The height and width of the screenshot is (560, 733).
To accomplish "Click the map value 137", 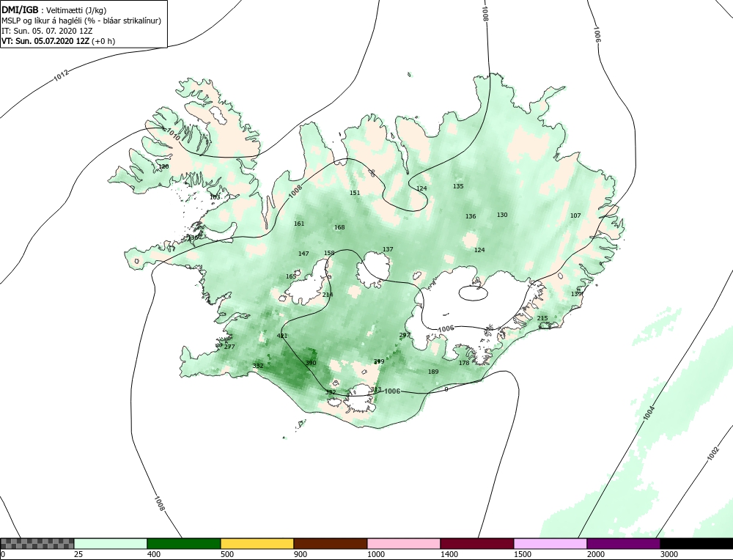I will 388,249.
